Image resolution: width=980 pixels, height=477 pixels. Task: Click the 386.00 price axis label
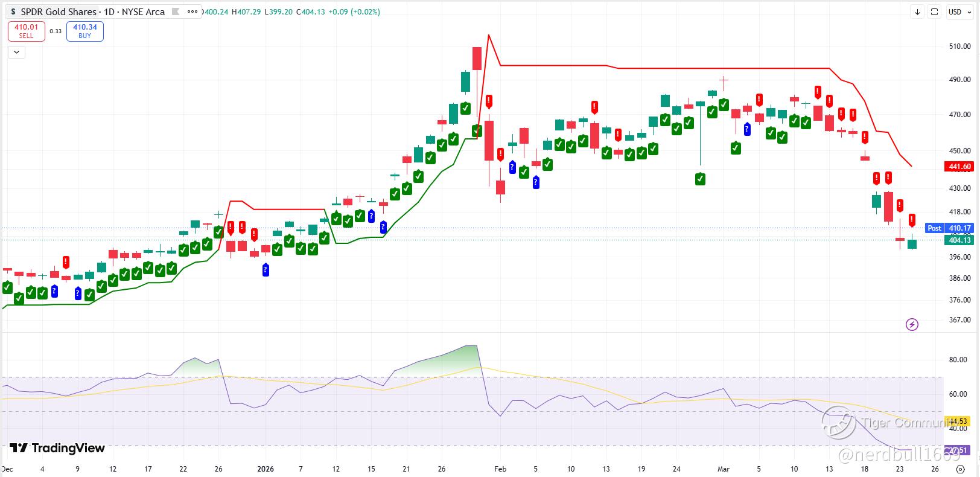click(959, 278)
